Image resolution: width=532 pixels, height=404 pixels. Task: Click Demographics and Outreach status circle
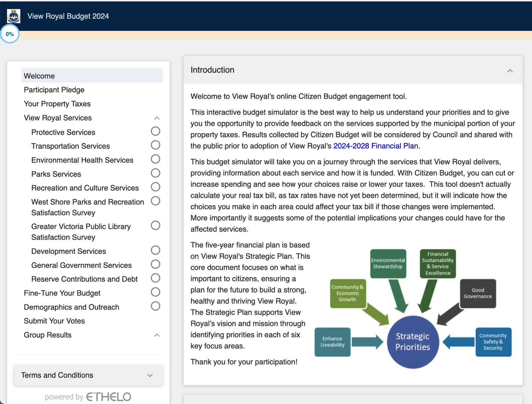[155, 306]
